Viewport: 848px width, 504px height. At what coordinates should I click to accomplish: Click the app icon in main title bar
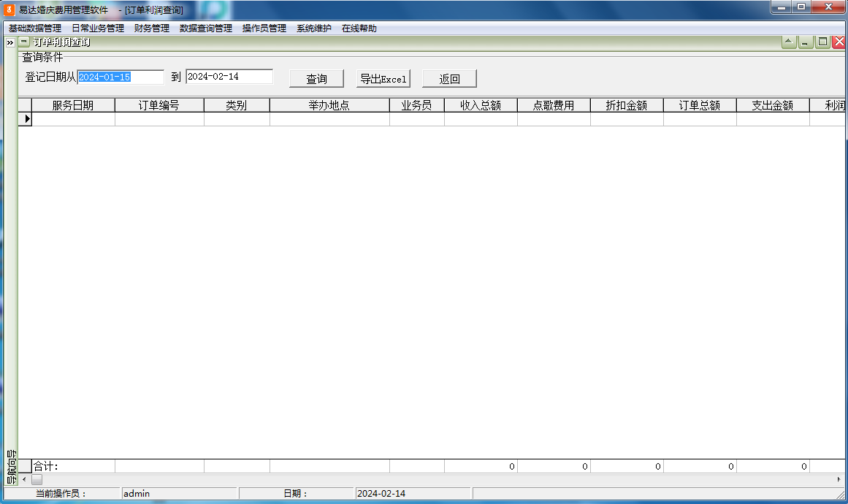[x=9, y=9]
